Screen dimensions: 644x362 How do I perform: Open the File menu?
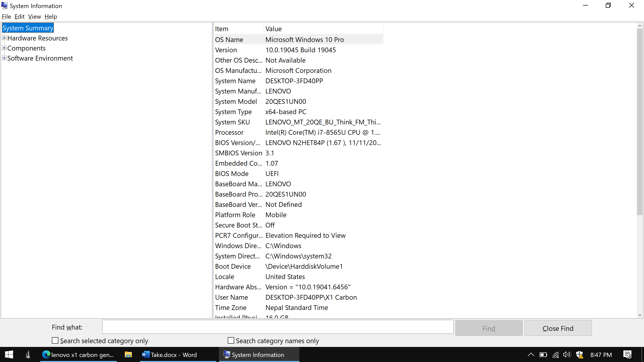pyautogui.click(x=6, y=16)
